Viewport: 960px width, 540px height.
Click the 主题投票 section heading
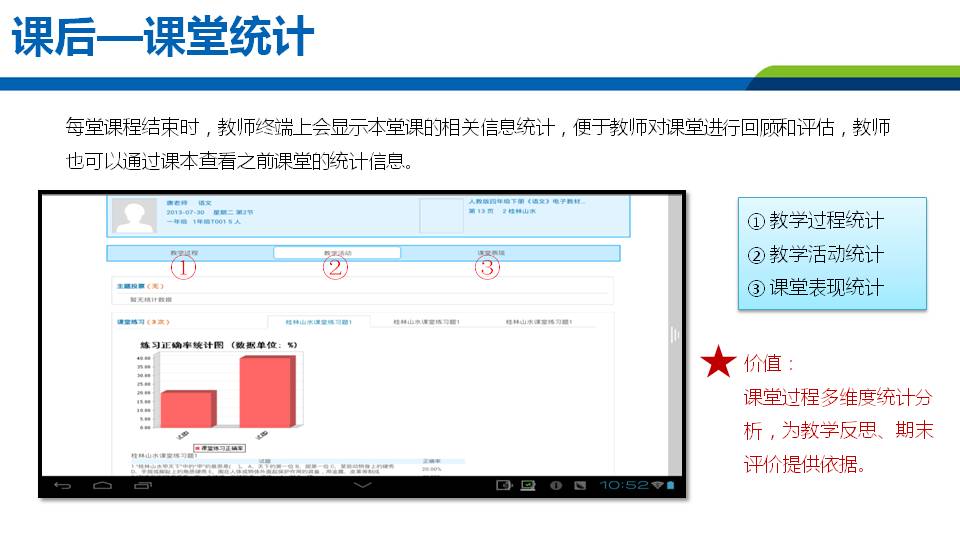(140, 286)
